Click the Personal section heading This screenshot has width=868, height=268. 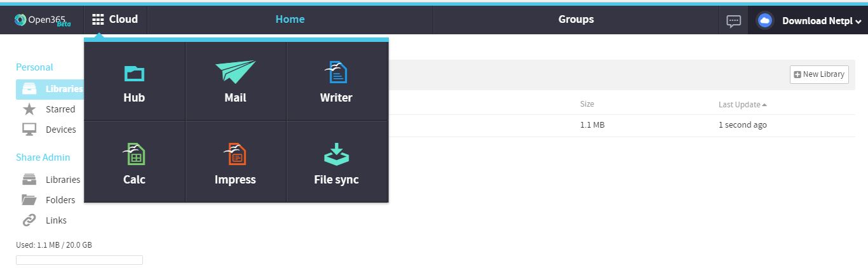point(34,67)
